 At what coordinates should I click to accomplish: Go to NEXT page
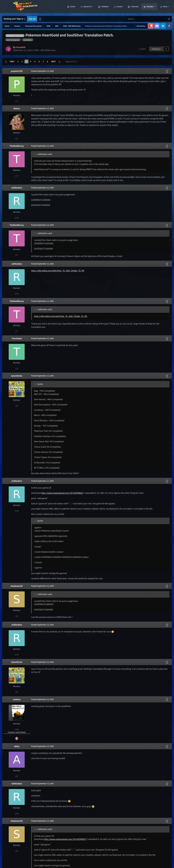53,62
